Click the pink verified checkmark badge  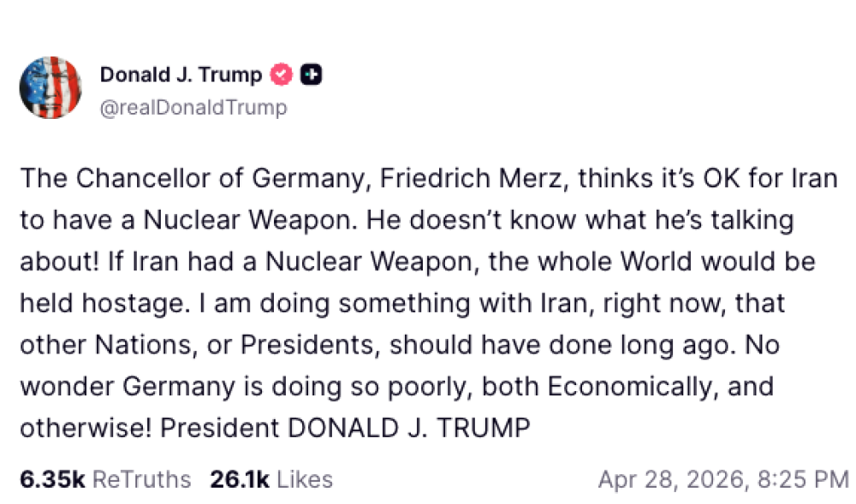tap(282, 75)
